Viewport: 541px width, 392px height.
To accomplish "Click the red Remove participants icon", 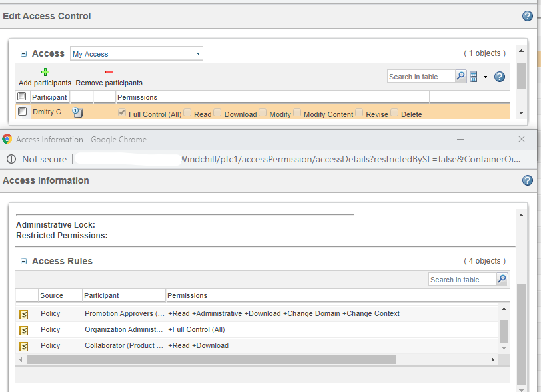I will coord(109,72).
